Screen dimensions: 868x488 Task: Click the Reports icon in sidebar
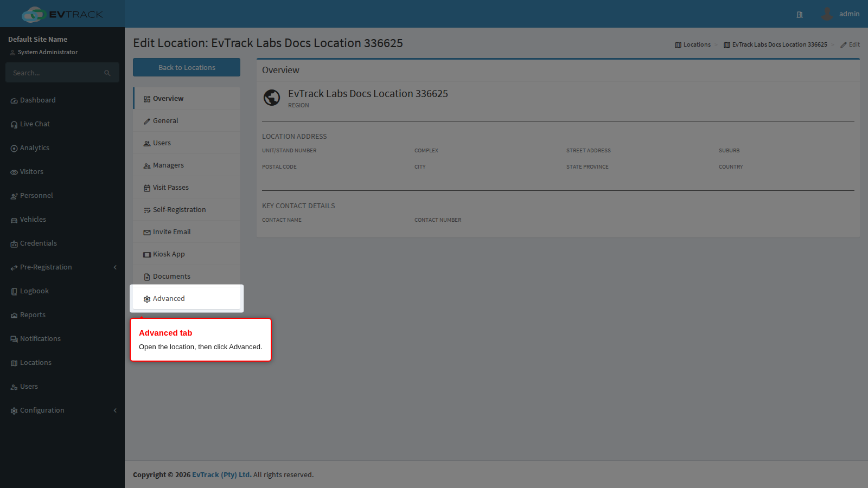tap(14, 316)
